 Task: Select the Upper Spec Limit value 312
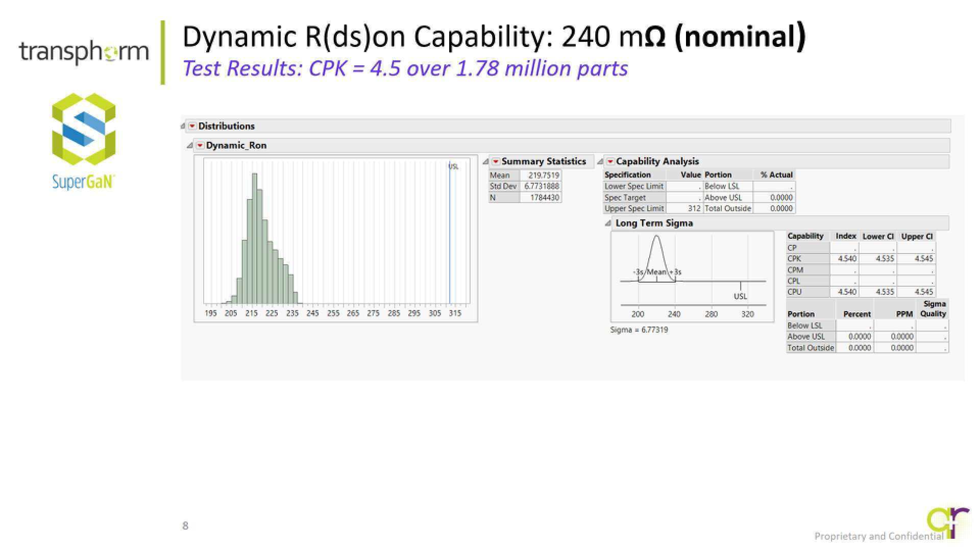693,209
